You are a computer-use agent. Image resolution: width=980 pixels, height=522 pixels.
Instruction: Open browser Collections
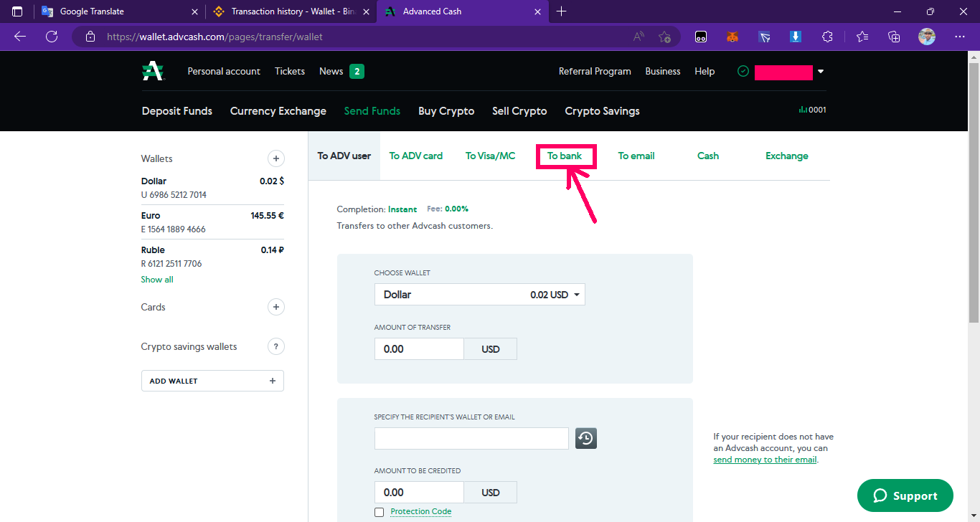(894, 37)
